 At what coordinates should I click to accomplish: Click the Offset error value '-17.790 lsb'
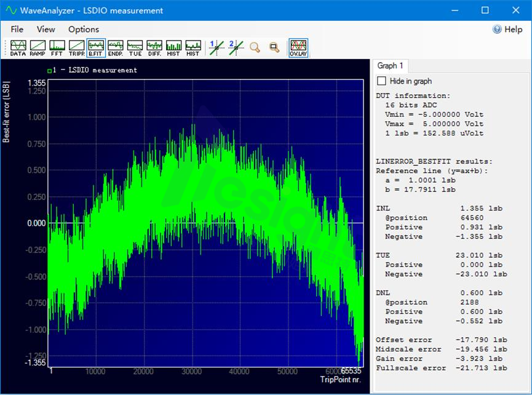click(x=481, y=340)
